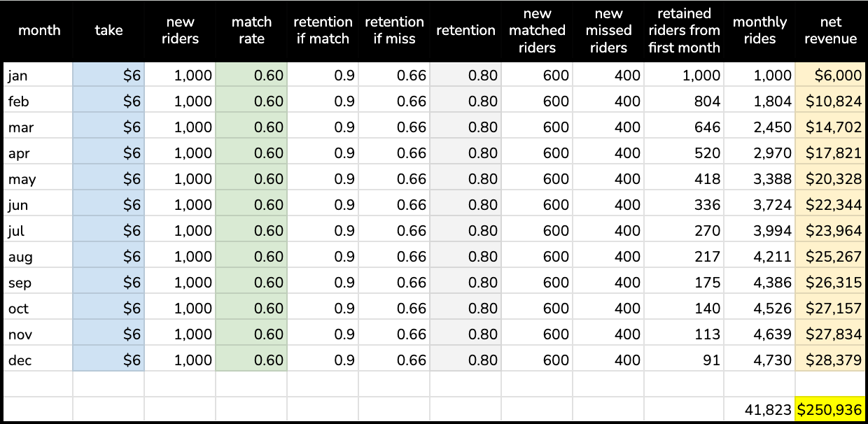Select the 'retained riders from first month' header

(684, 31)
